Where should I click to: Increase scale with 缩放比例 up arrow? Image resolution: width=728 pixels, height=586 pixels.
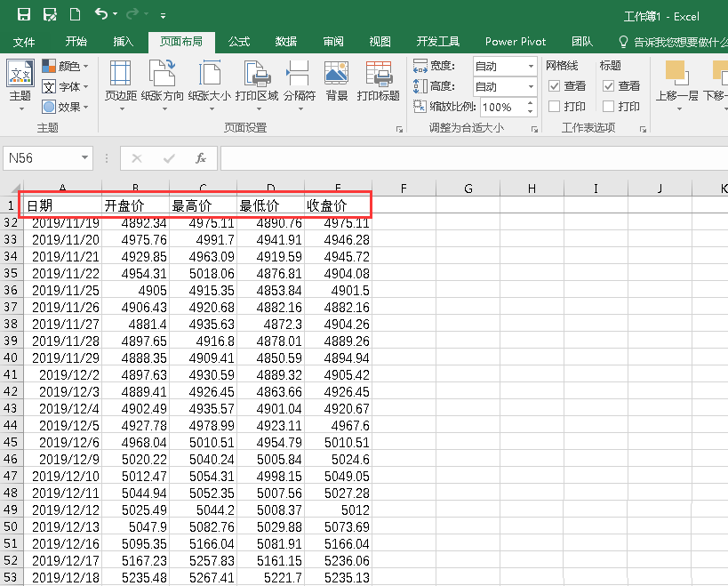(530, 102)
